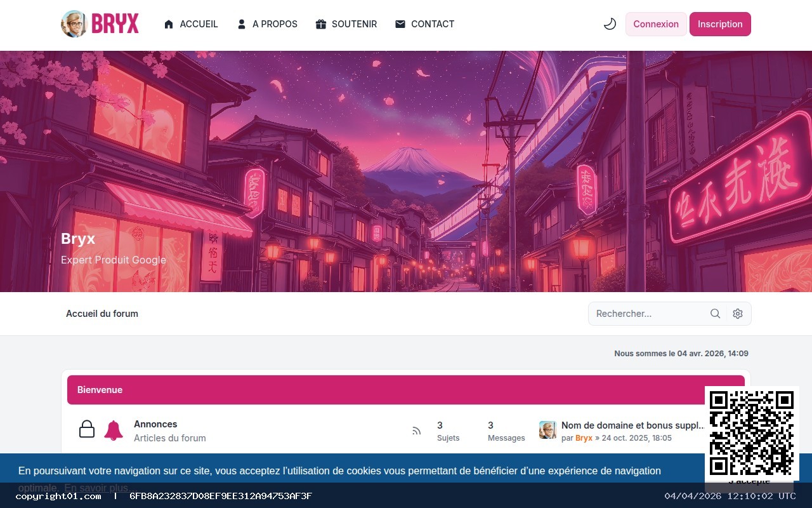Toggle dark mode with the moon icon
The width and height of the screenshot is (812, 508).
(610, 23)
